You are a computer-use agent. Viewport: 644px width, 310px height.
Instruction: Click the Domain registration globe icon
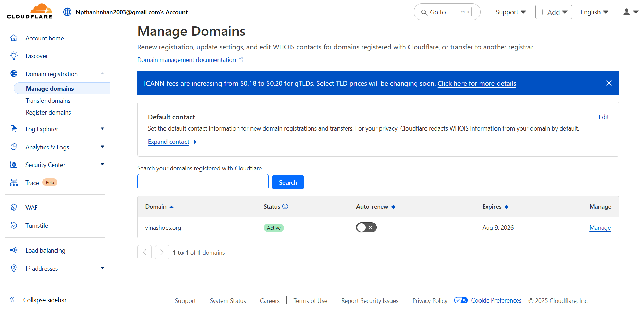coord(14,73)
